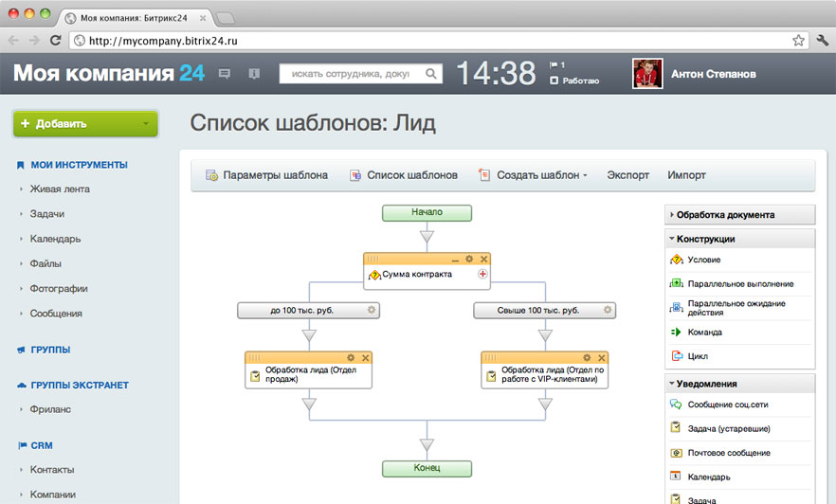Open Параметры шаблона in the toolbar
Image resolution: width=836 pixels, height=504 pixels.
pos(266,174)
